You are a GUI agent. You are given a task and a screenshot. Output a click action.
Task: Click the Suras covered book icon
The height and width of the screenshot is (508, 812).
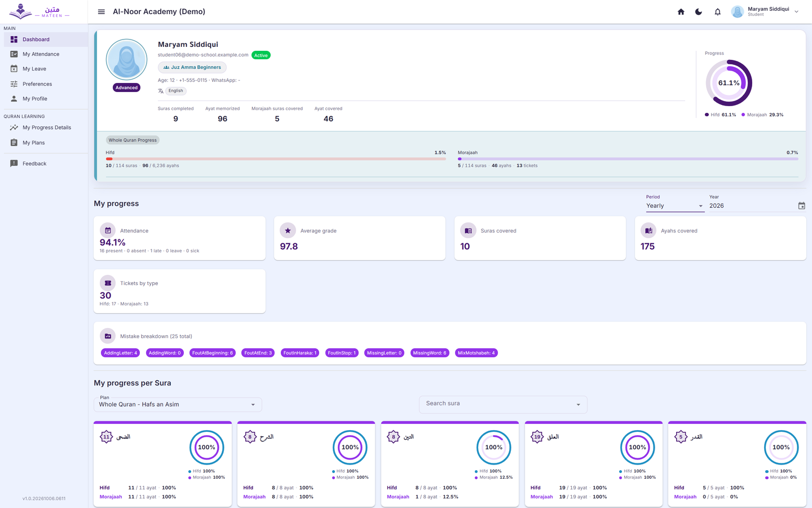point(468,230)
